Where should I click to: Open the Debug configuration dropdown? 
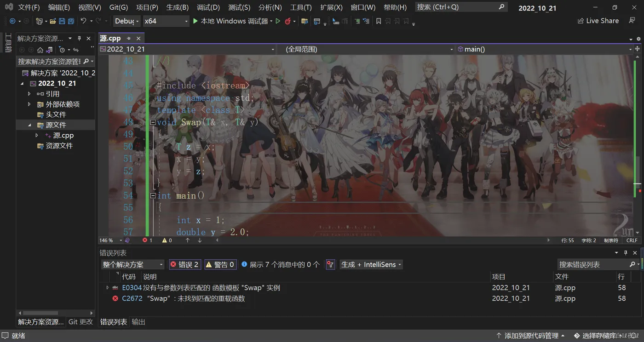tap(126, 21)
